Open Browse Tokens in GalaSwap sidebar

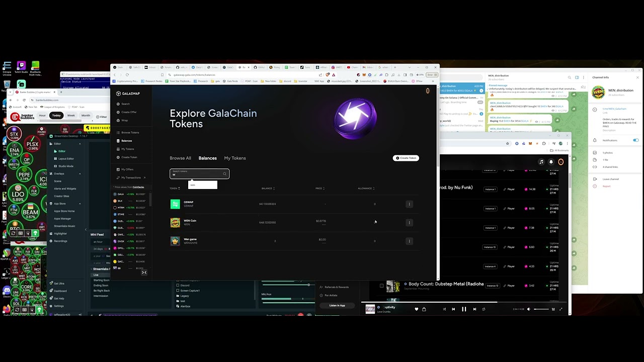(128, 133)
